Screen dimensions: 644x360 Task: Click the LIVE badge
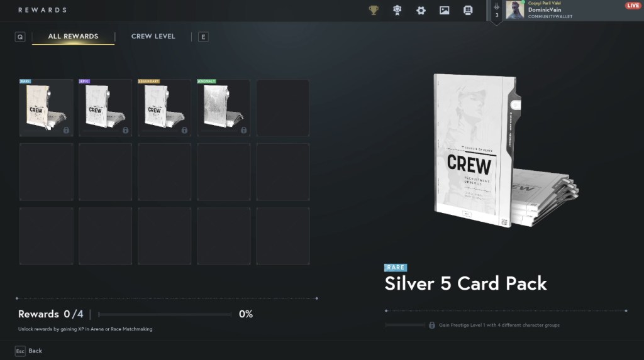click(x=633, y=5)
